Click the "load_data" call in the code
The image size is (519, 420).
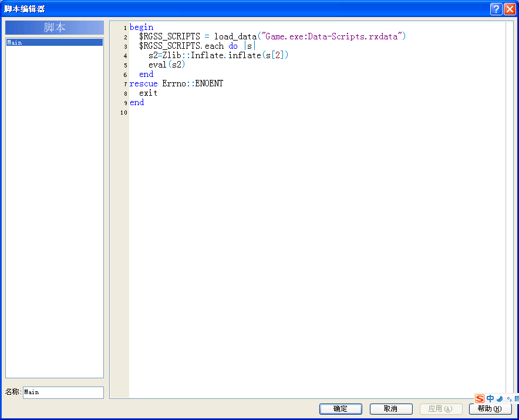[x=235, y=36]
